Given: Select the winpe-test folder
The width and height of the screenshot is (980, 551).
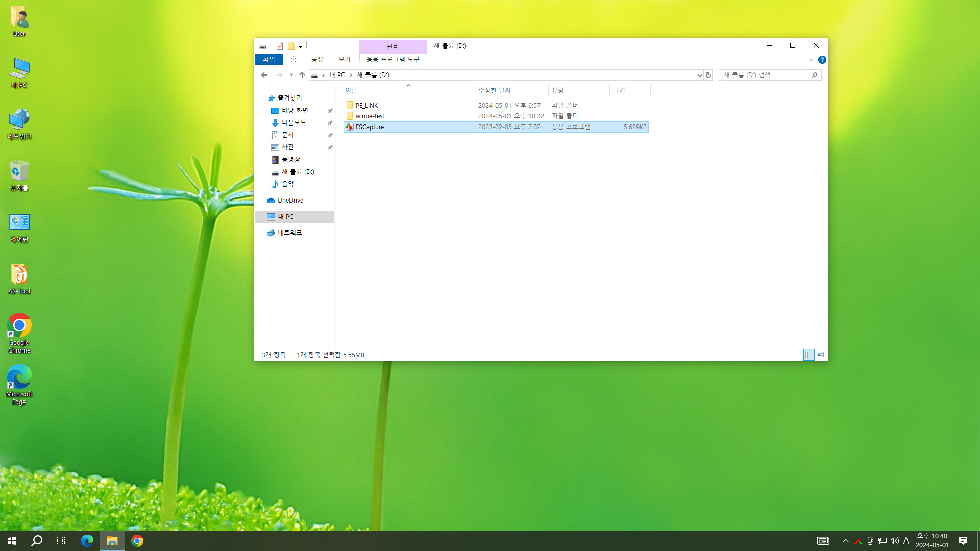Looking at the screenshot, I should pos(496,116).
